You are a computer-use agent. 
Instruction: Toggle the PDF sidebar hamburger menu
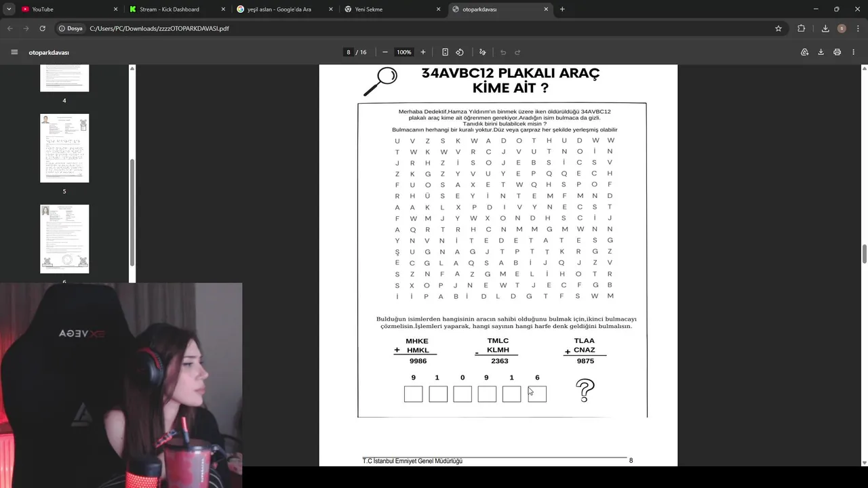pos(14,52)
